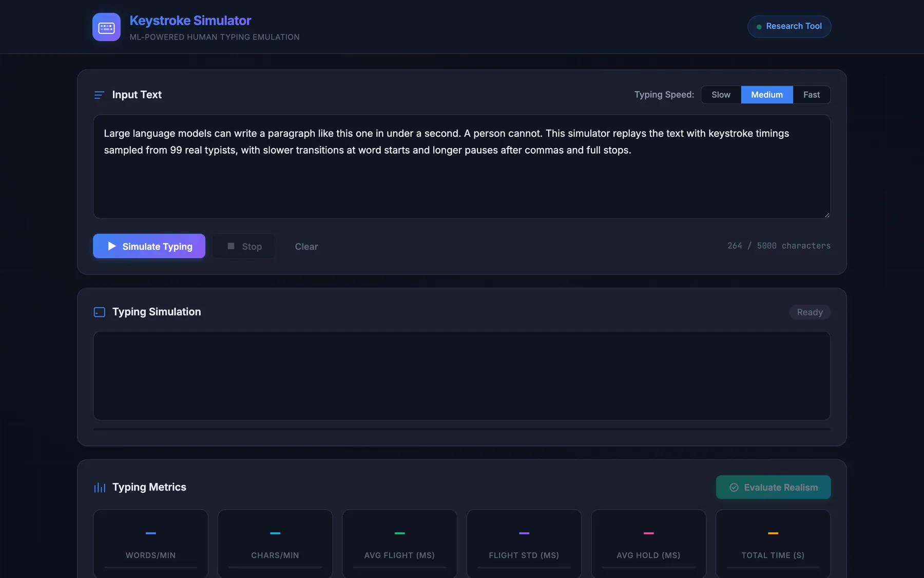Click the checkmark icon in Evaluate Realism
Image resolution: width=924 pixels, height=578 pixels.
coord(734,488)
